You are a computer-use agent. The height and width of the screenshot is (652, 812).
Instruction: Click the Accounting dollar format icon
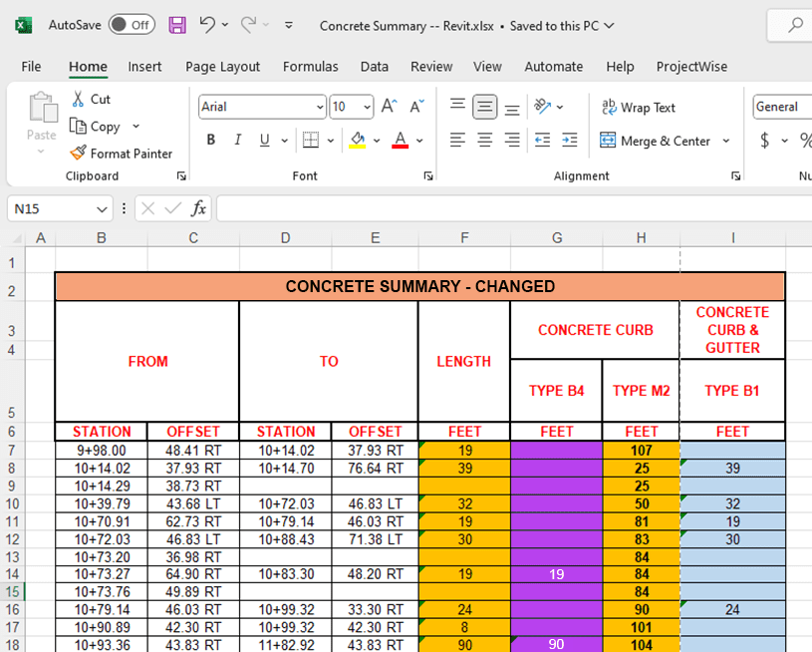point(764,141)
